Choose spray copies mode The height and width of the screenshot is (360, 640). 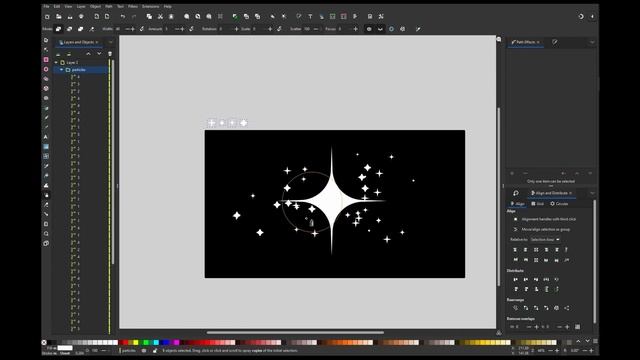58,29
